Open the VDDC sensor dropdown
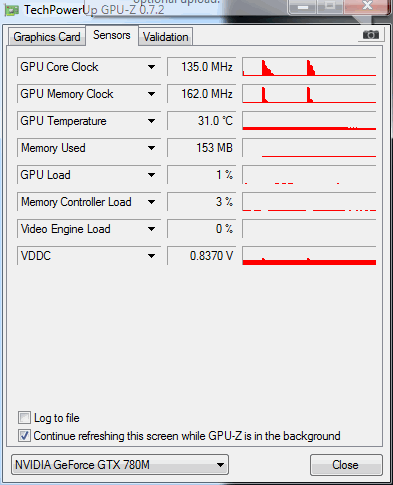 (151, 256)
